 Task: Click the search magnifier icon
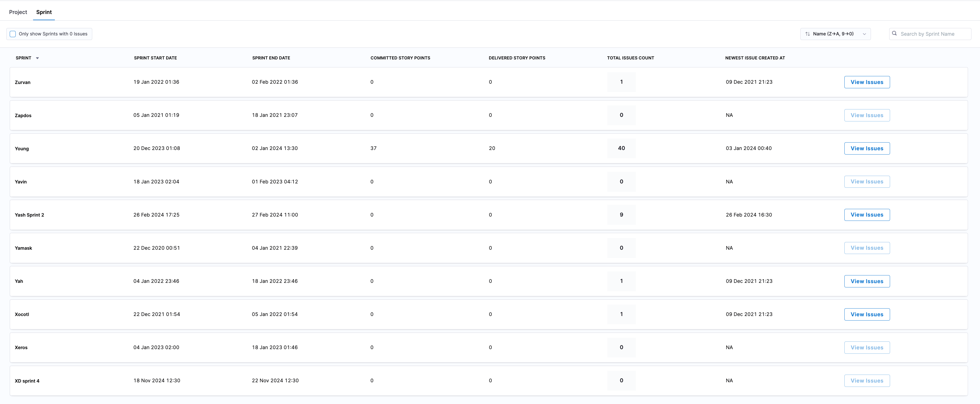(894, 33)
